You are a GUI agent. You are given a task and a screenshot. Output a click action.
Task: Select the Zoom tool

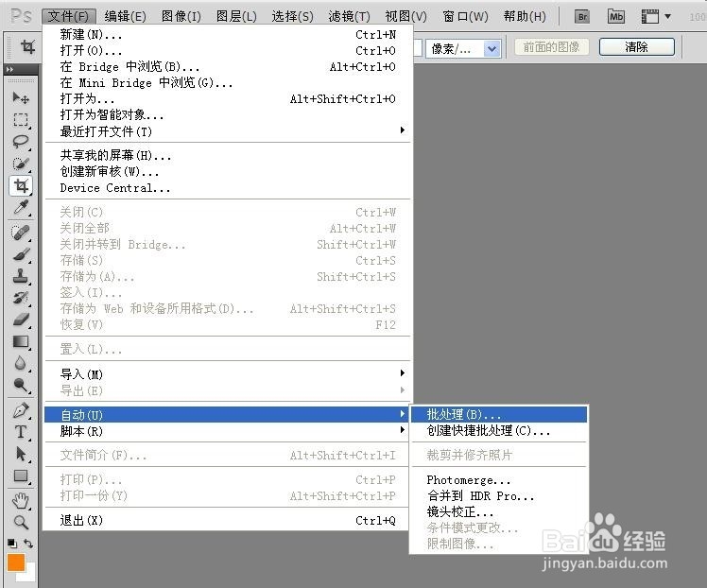21,523
